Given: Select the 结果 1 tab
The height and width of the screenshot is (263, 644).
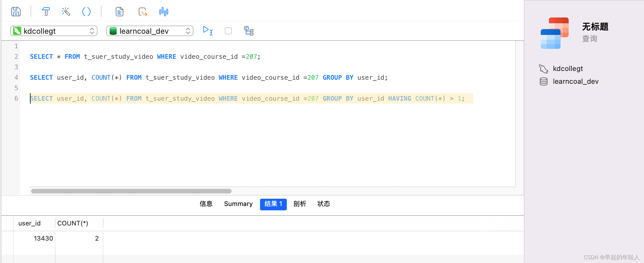Looking at the screenshot, I should click(273, 204).
